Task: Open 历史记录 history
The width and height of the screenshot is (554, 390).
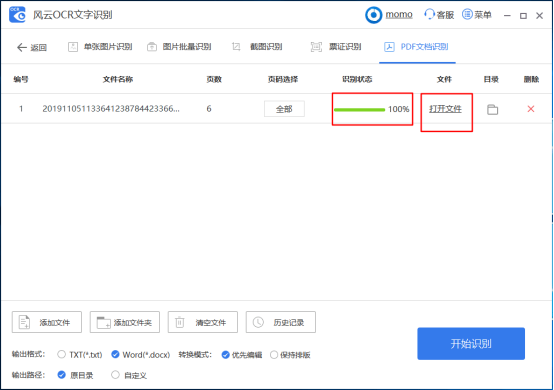Action: pyautogui.click(x=281, y=322)
